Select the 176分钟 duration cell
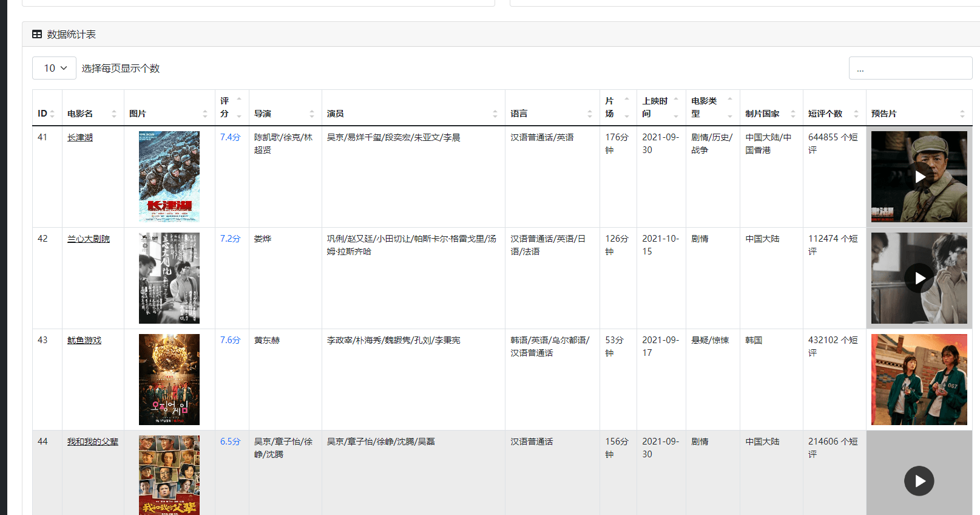980x515 pixels. tap(618, 177)
